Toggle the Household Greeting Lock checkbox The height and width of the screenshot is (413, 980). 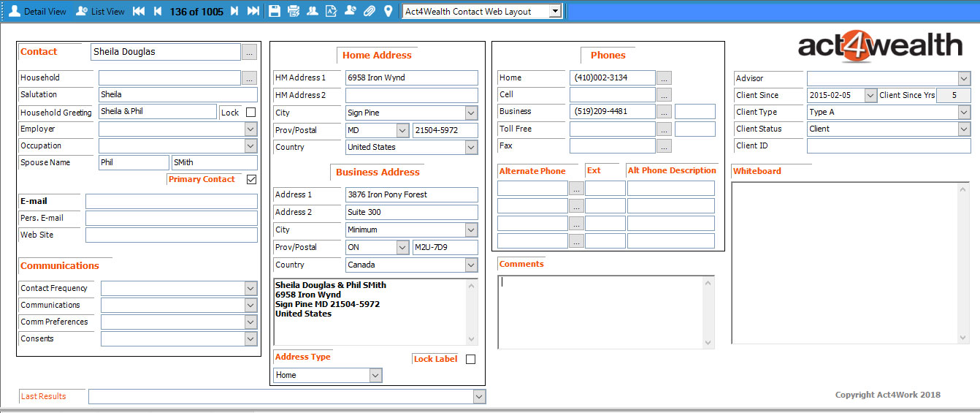[251, 113]
